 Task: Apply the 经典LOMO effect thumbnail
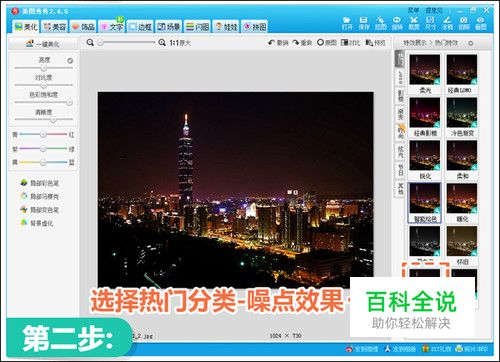[x=462, y=70]
